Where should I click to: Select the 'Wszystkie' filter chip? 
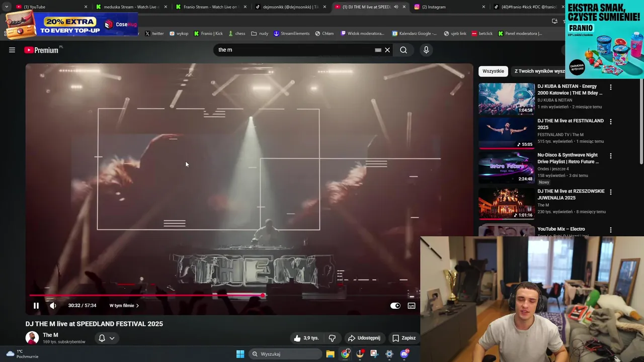pyautogui.click(x=493, y=71)
